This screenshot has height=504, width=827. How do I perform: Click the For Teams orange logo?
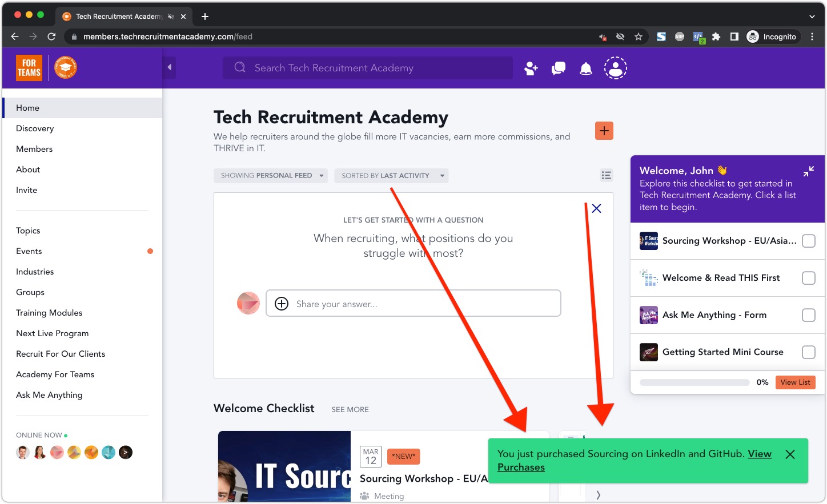click(x=29, y=68)
